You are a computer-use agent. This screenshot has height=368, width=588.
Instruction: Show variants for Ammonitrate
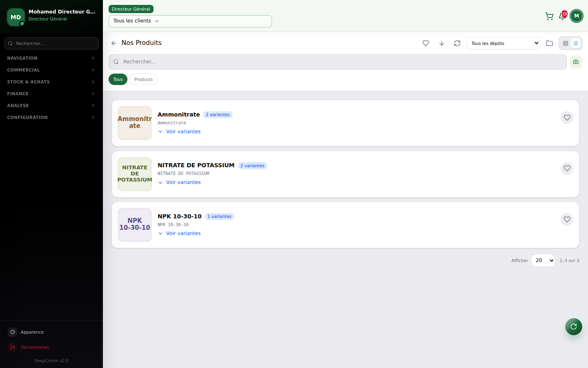[180, 132]
